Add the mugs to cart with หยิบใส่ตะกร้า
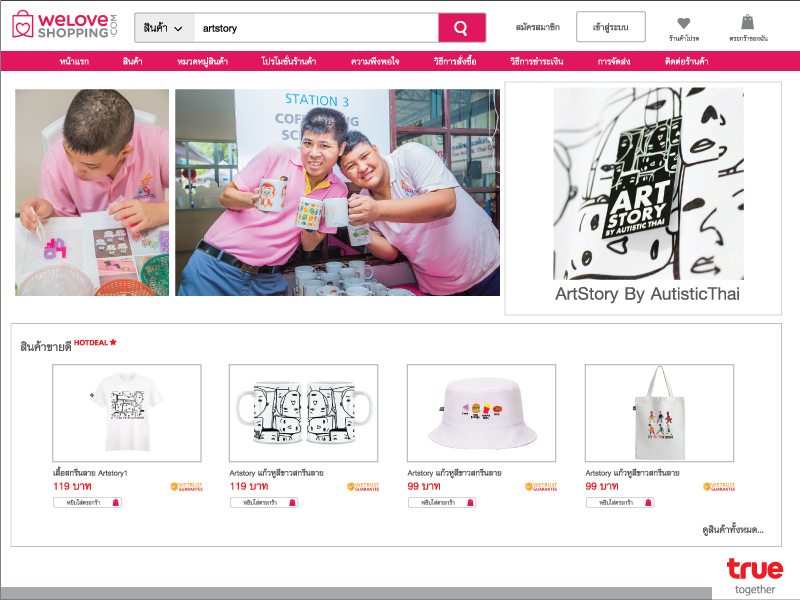 pyautogui.click(x=264, y=503)
